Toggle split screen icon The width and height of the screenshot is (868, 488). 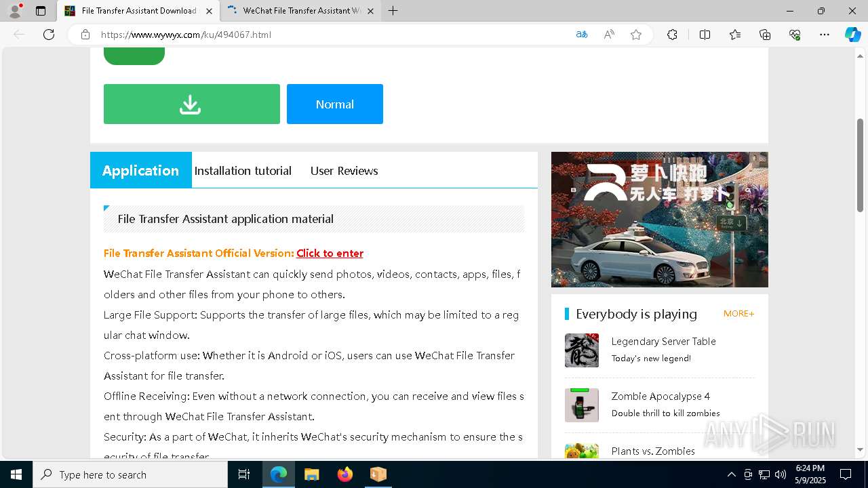pos(705,35)
